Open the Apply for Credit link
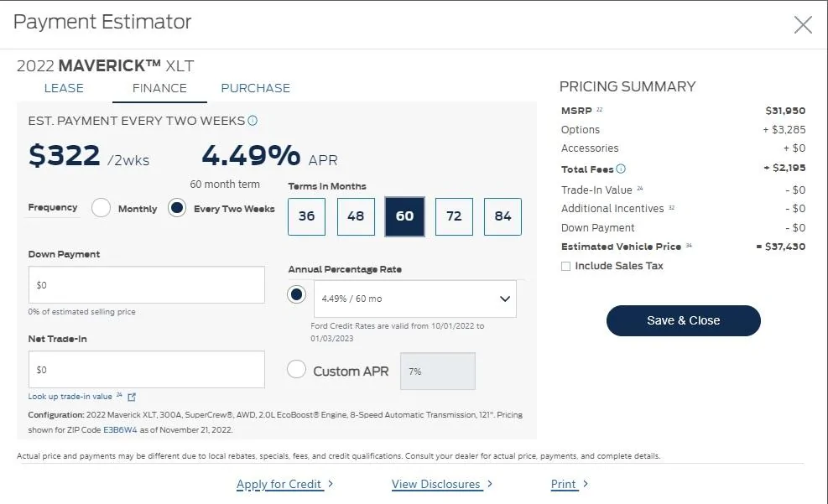Image resolution: width=828 pixels, height=504 pixels. [279, 484]
